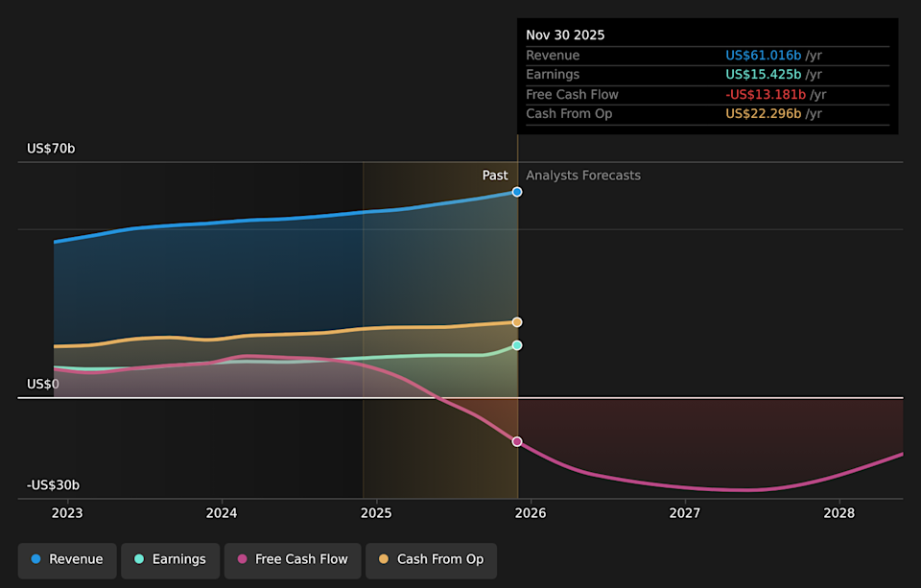
Task: Toggle Free Cash Flow legend button
Action: (x=293, y=560)
